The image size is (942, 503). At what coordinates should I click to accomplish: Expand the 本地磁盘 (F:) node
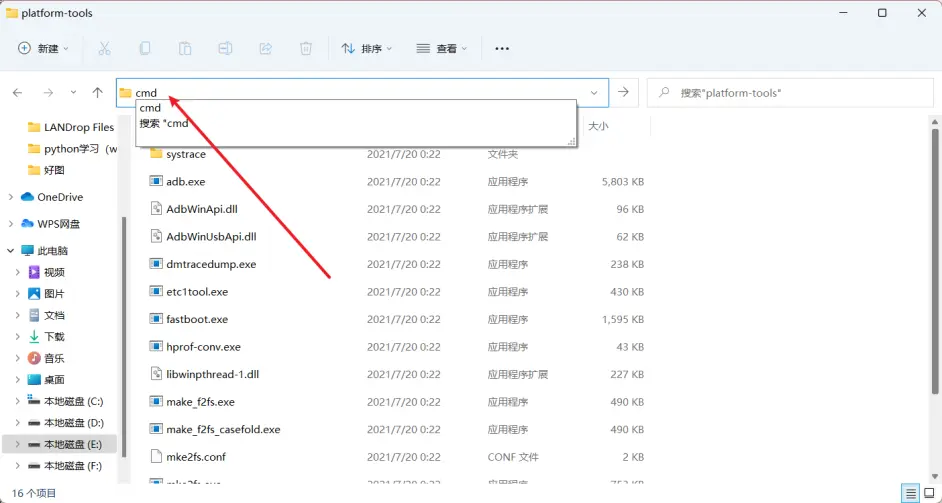click(x=18, y=466)
